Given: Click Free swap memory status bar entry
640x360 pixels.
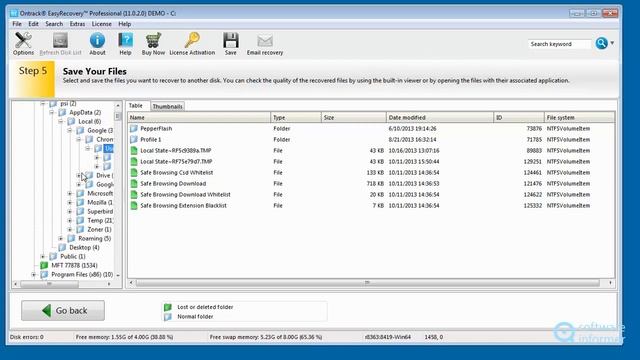Looking at the screenshot, I should tap(266, 337).
